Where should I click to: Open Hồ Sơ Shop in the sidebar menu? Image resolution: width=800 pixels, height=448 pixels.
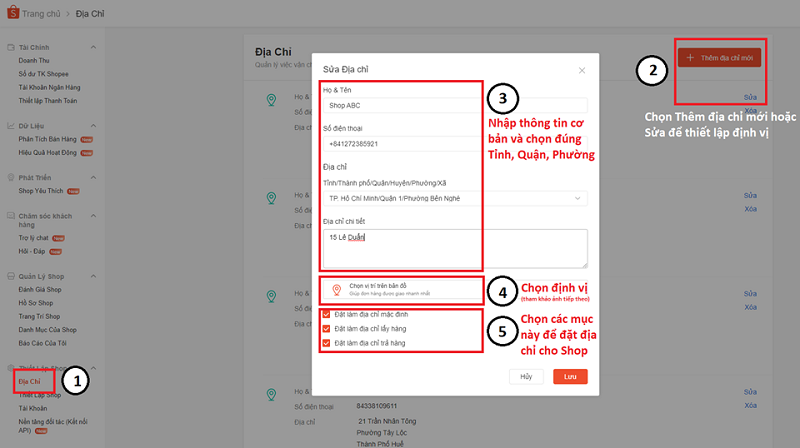[x=38, y=303]
